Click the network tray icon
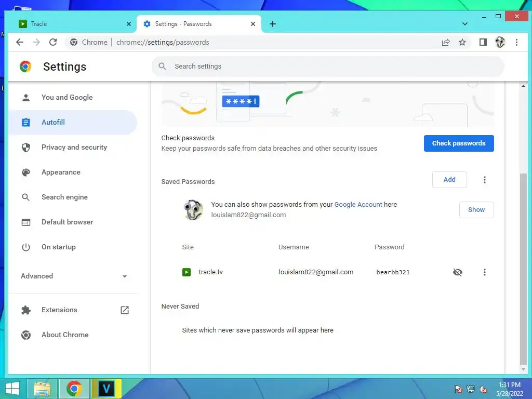 pyautogui.click(x=471, y=389)
